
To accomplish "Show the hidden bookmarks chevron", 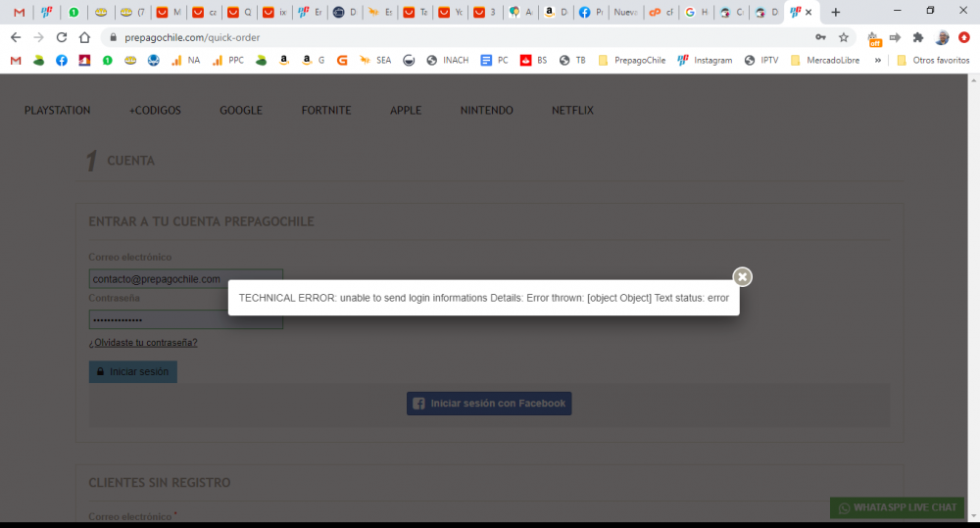I will (878, 61).
